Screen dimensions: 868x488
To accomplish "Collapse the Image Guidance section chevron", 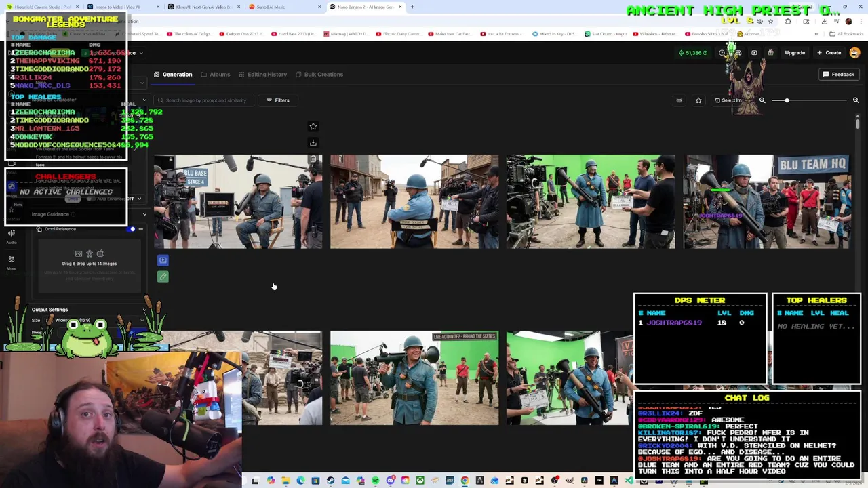I will [x=144, y=214].
